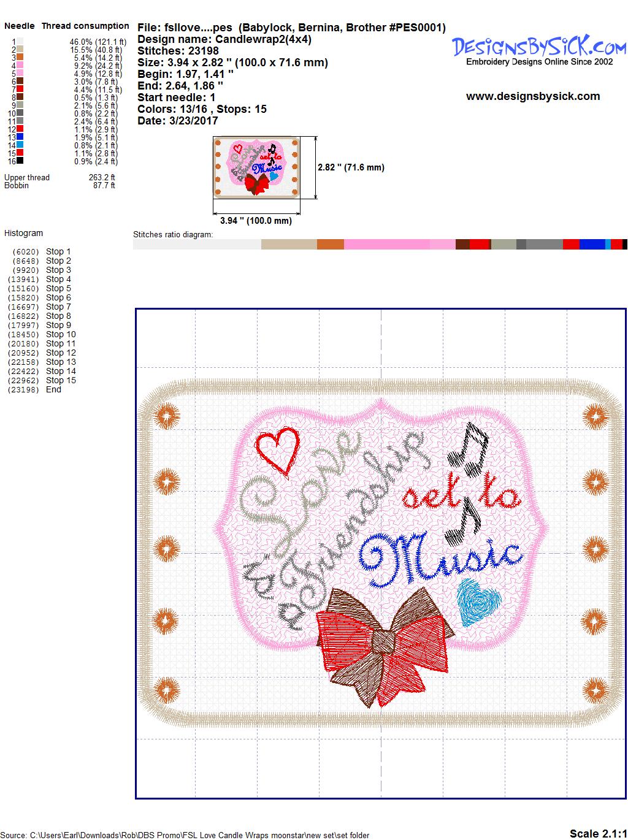Viewport: 628px width, 840px height.
Task: Select the needle 13 blue color swatch
Action: click(20, 137)
